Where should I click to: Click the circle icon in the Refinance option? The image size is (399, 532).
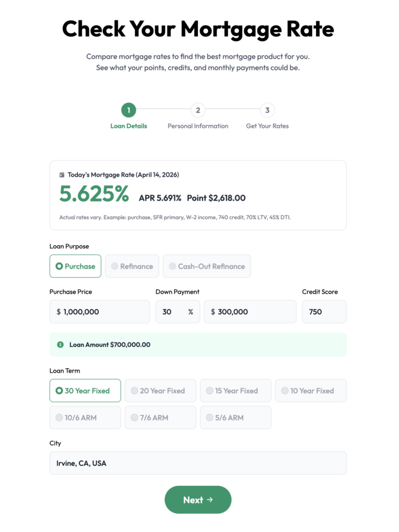(114, 266)
